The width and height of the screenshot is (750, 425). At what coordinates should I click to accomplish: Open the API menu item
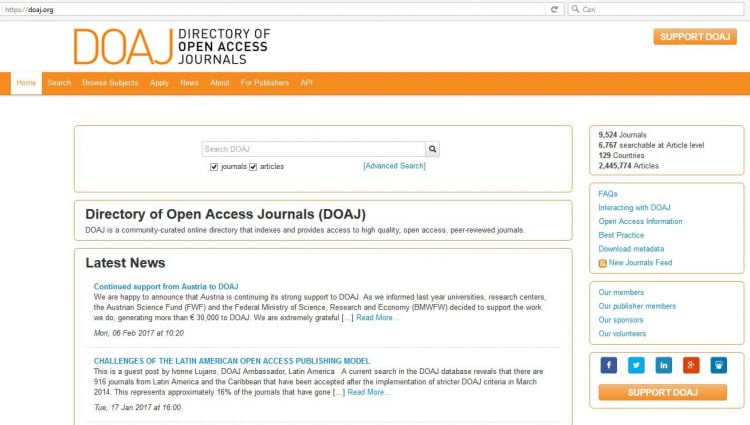click(x=307, y=83)
